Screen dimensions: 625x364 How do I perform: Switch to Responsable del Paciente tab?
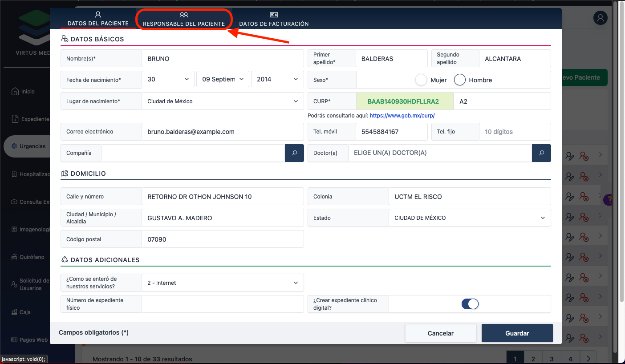(184, 20)
